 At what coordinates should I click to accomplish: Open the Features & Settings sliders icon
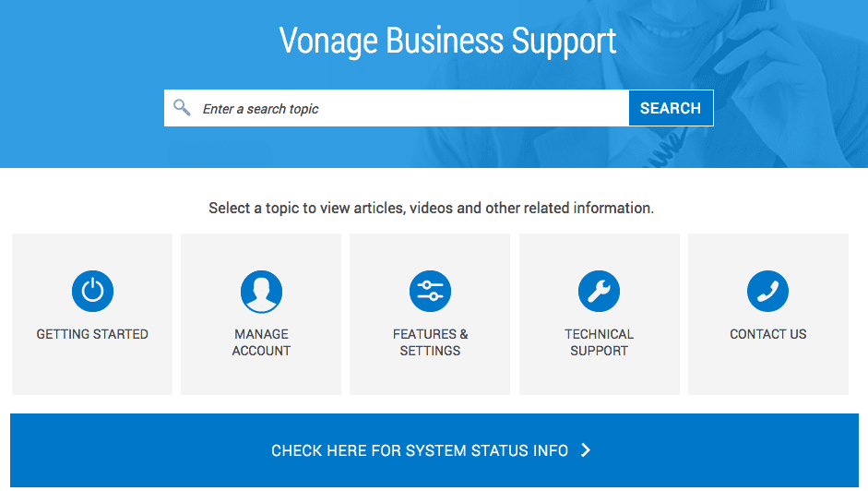click(x=430, y=291)
